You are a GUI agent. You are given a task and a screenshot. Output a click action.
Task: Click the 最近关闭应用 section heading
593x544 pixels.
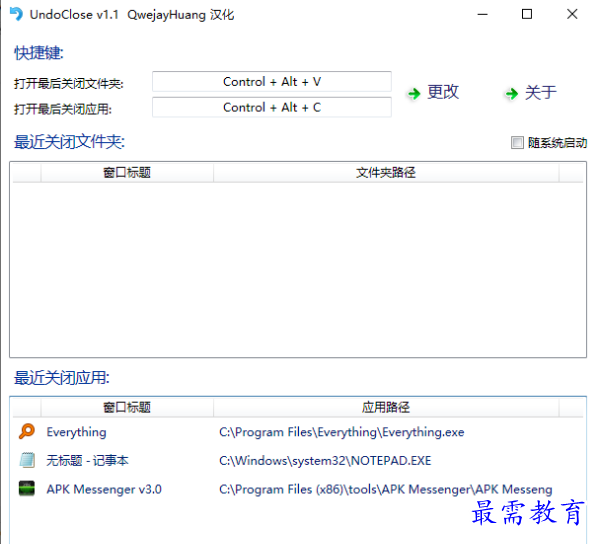point(62,378)
